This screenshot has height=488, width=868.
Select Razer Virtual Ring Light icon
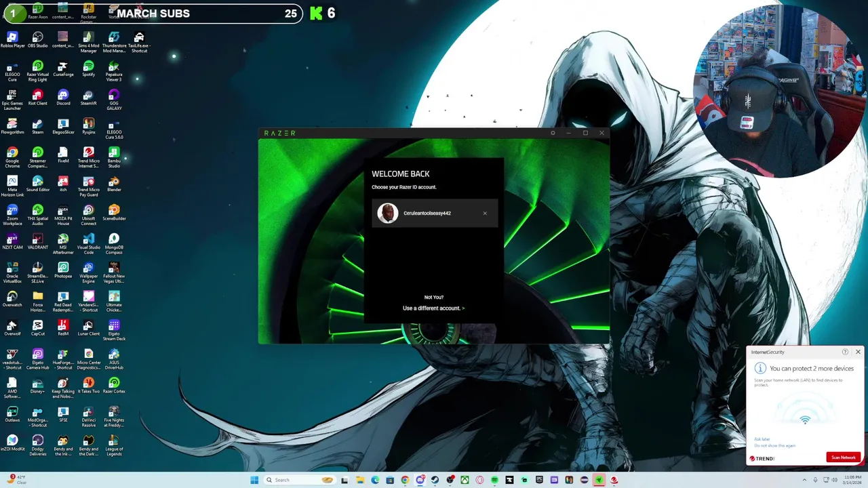[37, 71]
